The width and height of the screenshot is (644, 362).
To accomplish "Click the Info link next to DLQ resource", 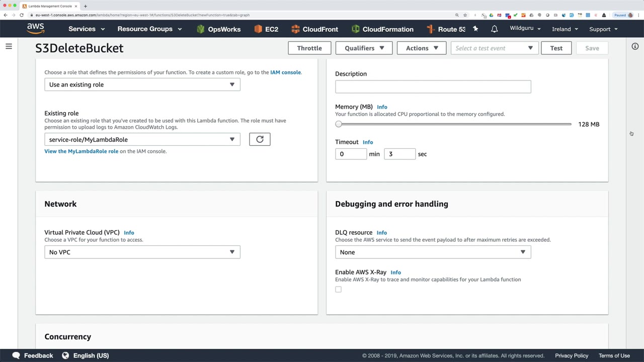I will [x=382, y=233].
